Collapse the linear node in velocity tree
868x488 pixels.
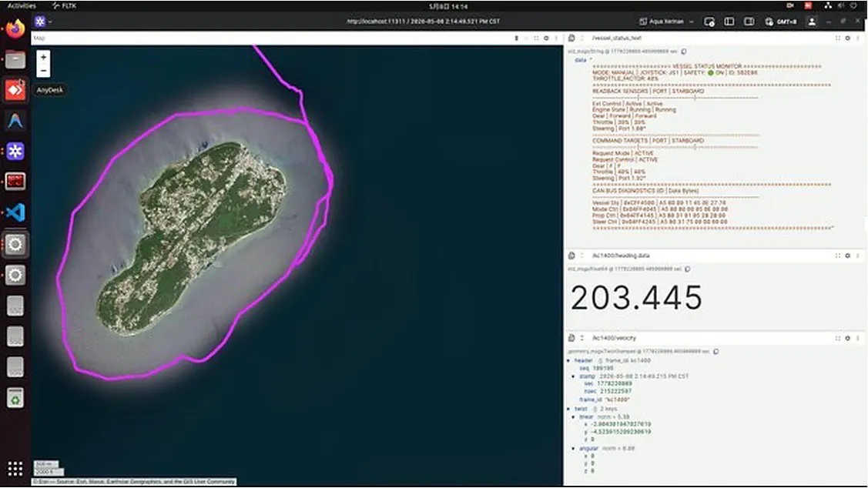click(x=574, y=416)
